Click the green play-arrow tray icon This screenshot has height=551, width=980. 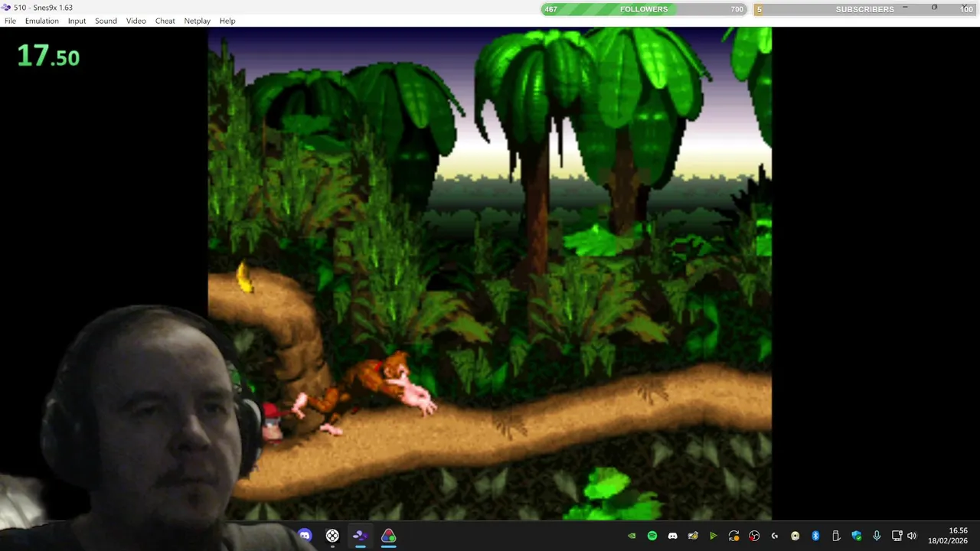pos(713,536)
